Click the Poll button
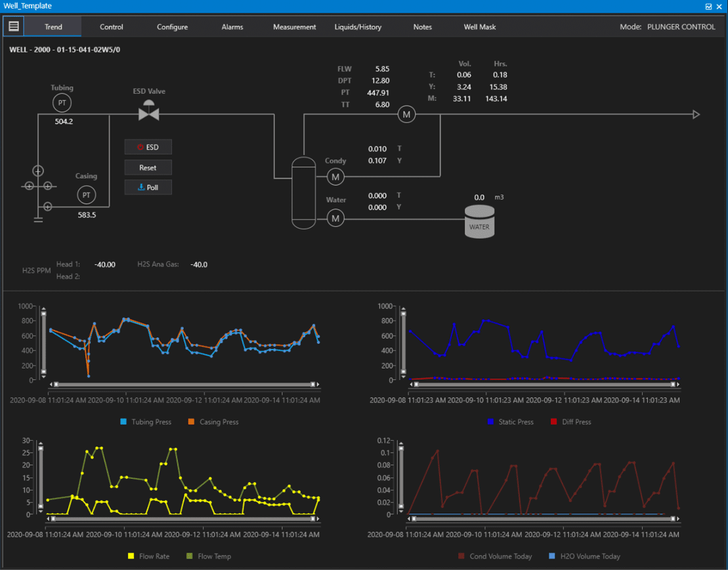 (x=148, y=187)
